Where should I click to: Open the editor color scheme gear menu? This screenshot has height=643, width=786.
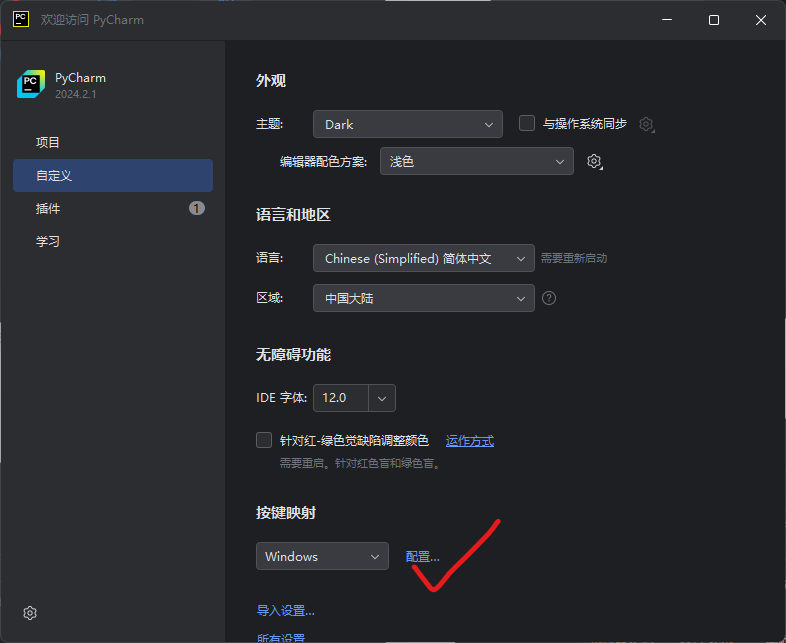[595, 161]
